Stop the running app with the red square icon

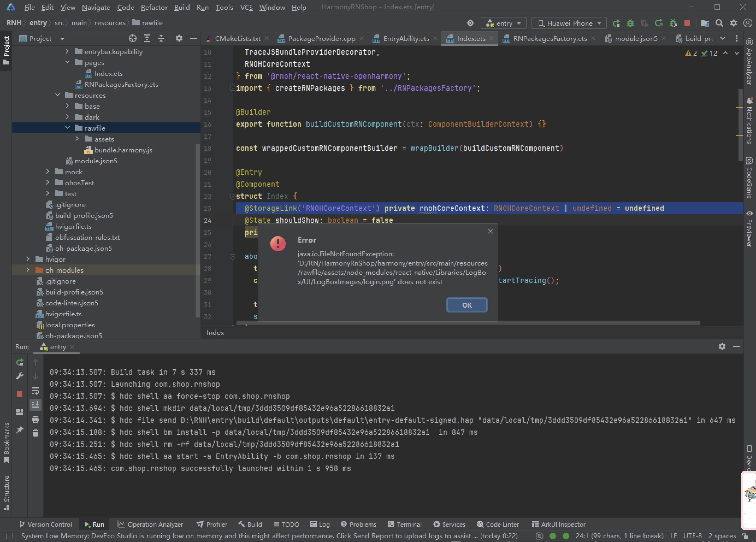pos(687,23)
